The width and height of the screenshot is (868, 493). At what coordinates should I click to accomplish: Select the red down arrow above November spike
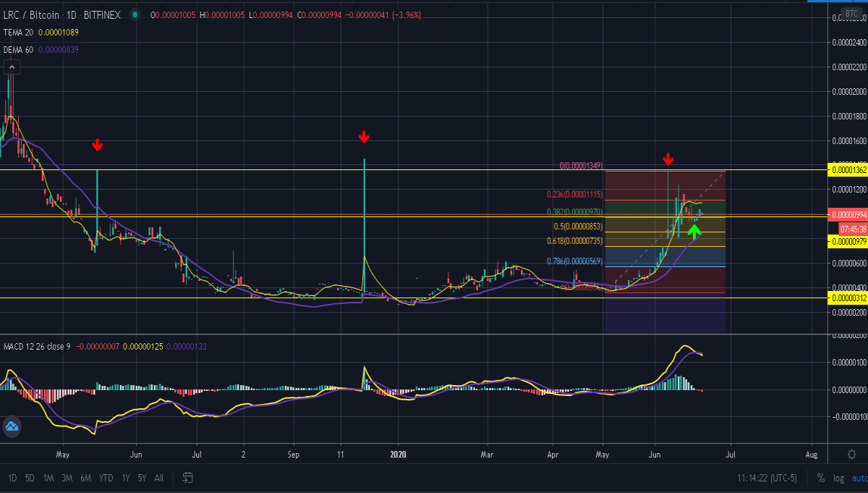pyautogui.click(x=365, y=137)
